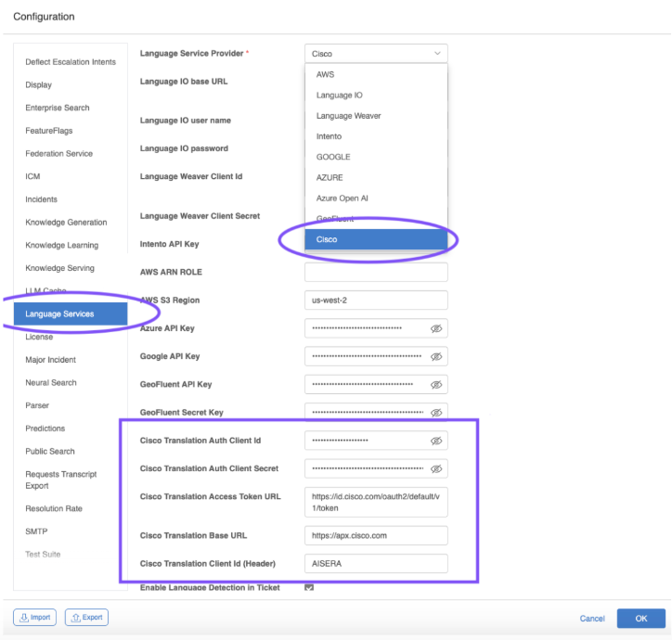Open Knowledge Serving section
Image resolution: width=672 pixels, height=640 pixels.
click(71, 268)
